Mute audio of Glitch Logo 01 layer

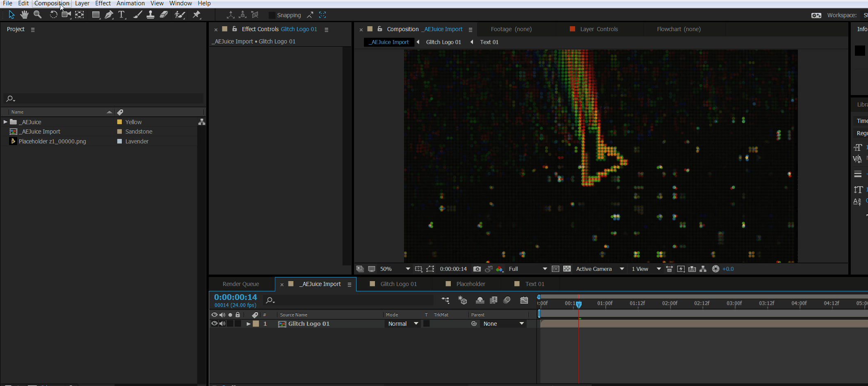click(x=222, y=324)
